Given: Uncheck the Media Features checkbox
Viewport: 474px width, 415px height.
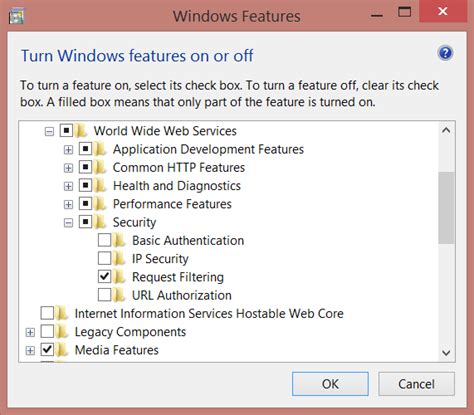Looking at the screenshot, I should point(47,350).
